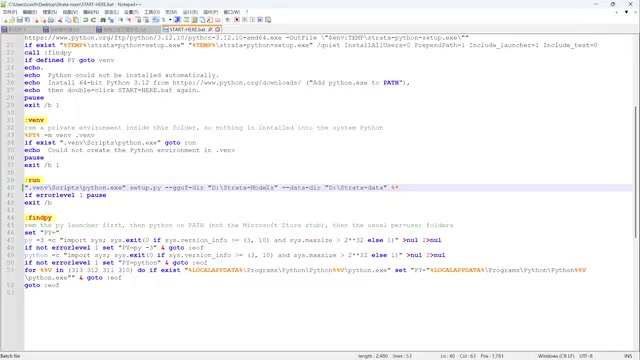
Task: Click the Redo arrow toolbar icon
Action: click(x=93, y=20)
